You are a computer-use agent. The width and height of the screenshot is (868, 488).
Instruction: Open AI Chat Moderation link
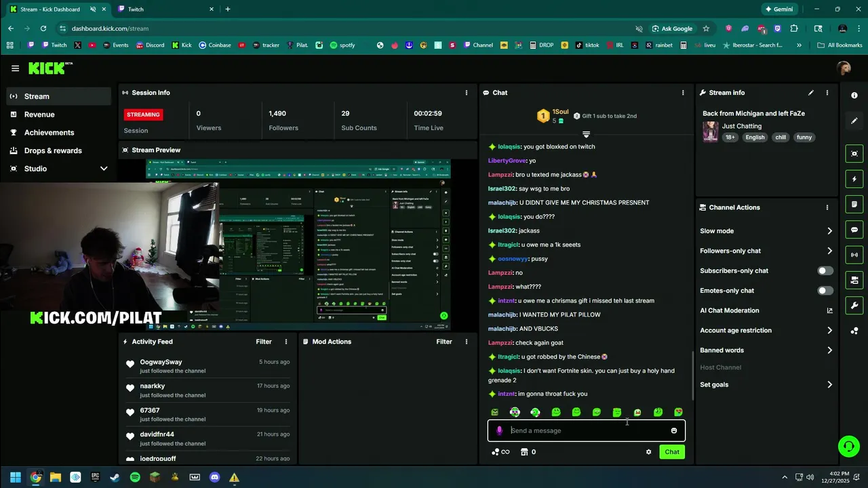point(766,310)
